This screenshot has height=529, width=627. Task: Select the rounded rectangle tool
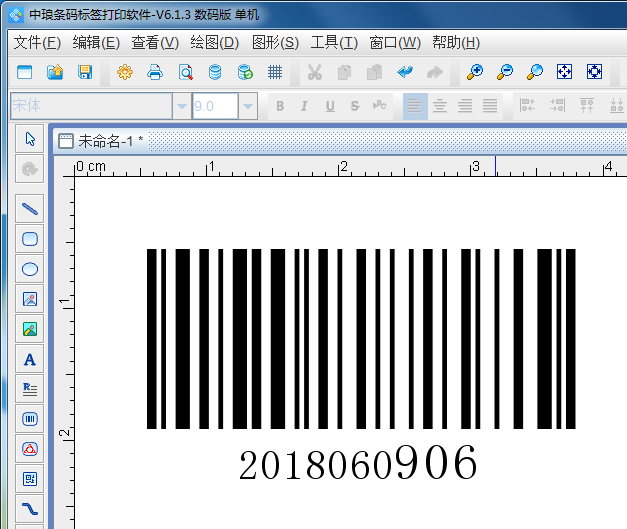point(30,239)
